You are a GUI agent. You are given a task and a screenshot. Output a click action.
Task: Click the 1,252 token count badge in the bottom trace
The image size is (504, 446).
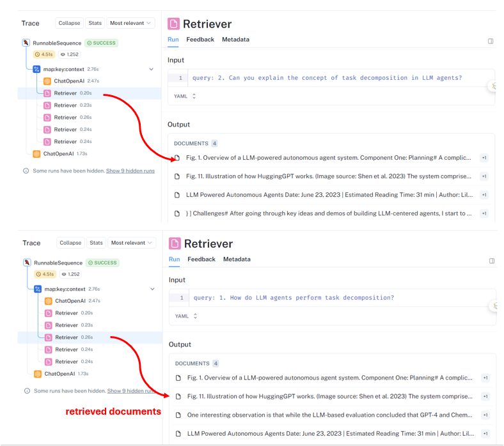point(71,274)
